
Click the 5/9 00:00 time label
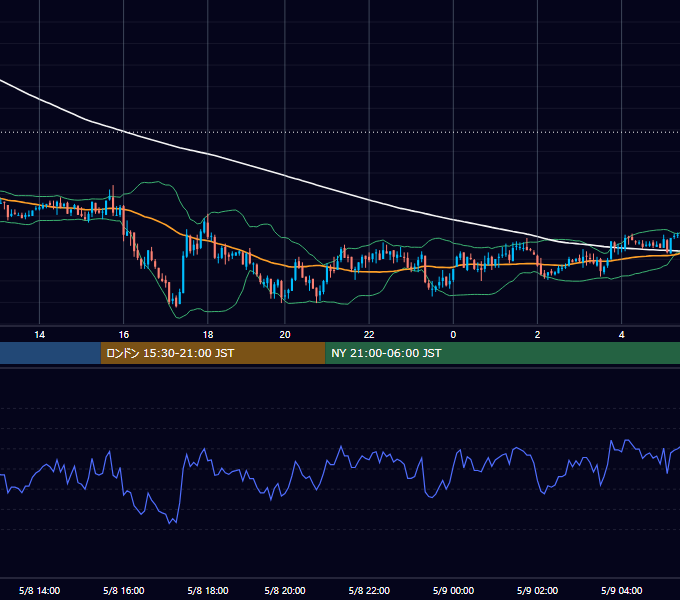pos(453,590)
